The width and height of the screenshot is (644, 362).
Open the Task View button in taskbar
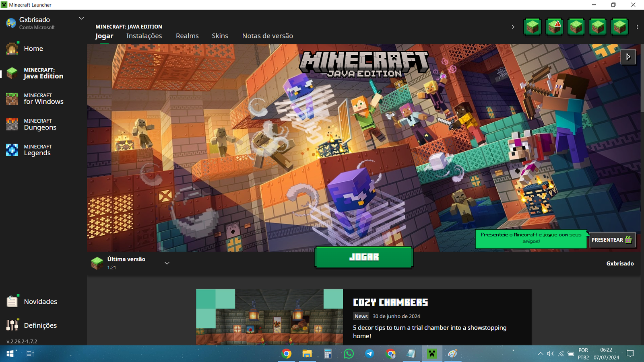coord(30,354)
